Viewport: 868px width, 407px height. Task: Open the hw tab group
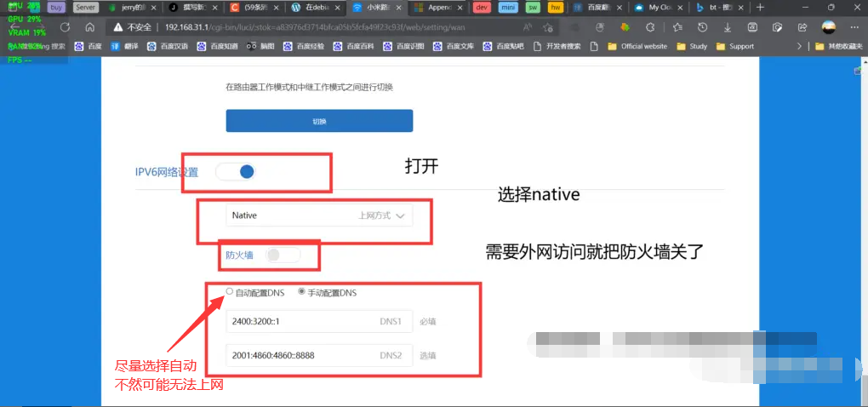(555, 8)
